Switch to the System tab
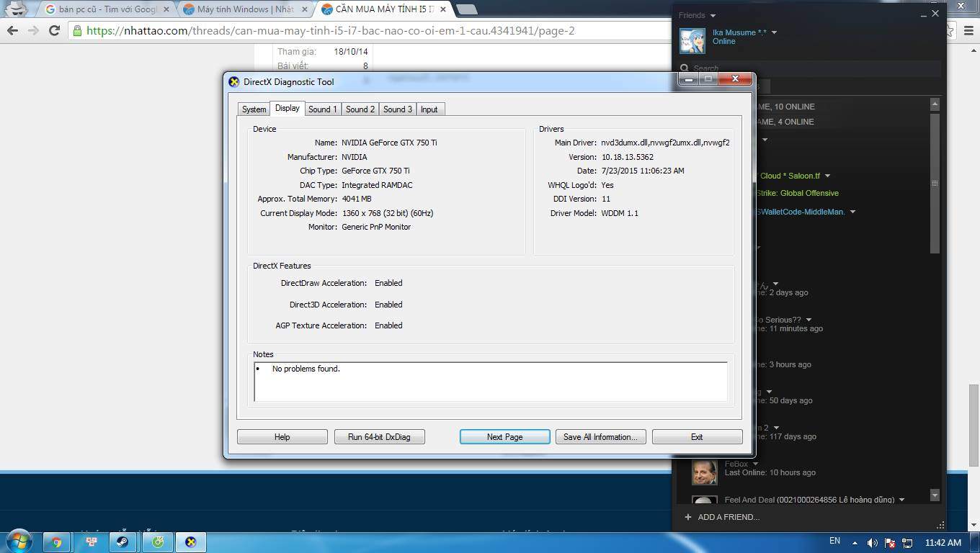Image resolution: width=980 pixels, height=553 pixels. tap(254, 109)
